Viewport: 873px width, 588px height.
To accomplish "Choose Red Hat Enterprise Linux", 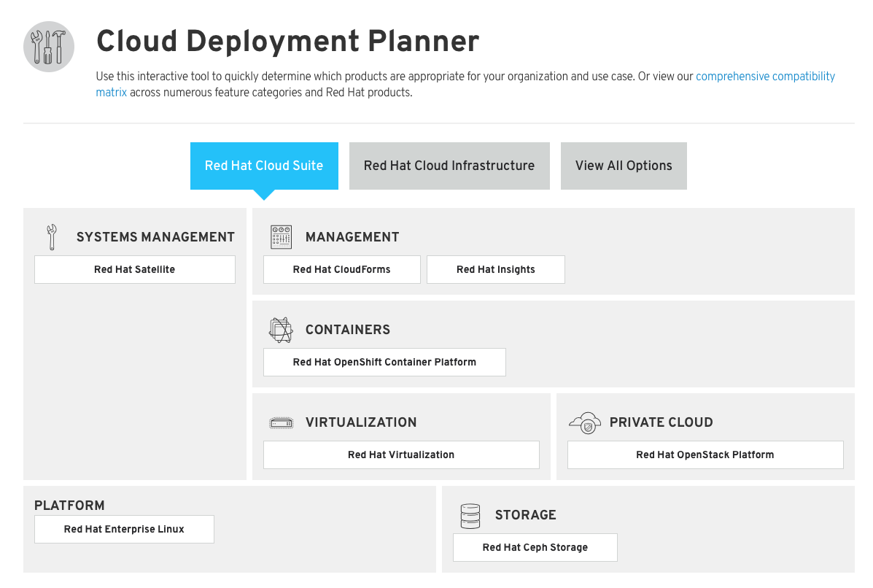I will click(x=124, y=529).
